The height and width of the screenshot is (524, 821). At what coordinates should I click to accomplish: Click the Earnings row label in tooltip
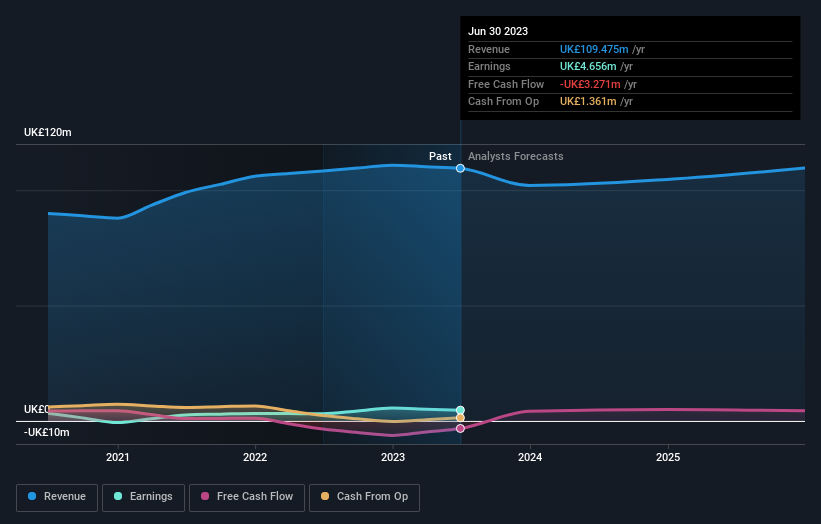coord(489,66)
